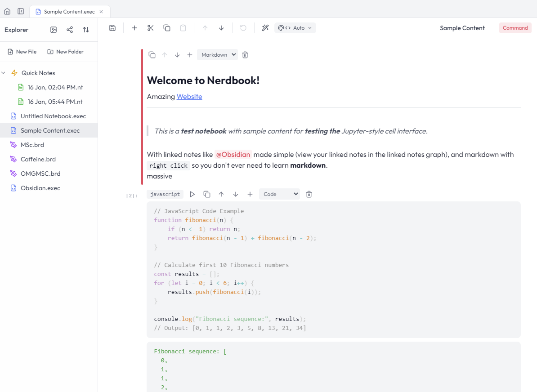The width and height of the screenshot is (537, 392).
Task: Open Obsidian.exec notebook file
Action: [x=49, y=188]
